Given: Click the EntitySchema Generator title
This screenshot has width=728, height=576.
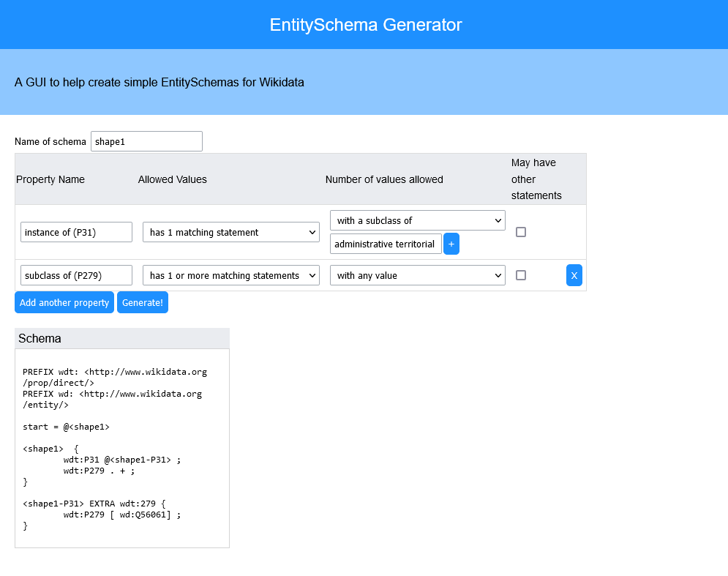Looking at the screenshot, I should [366, 25].
